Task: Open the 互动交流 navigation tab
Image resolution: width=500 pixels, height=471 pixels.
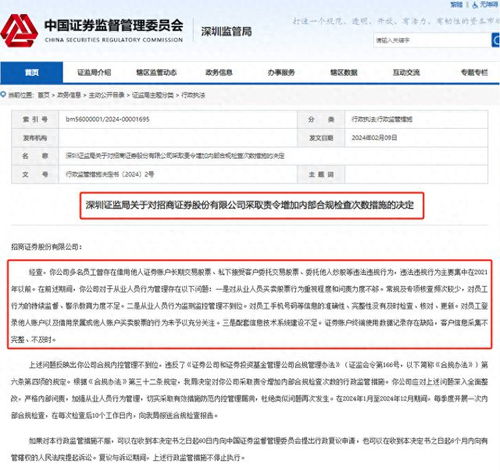Action: pyautogui.click(x=406, y=72)
